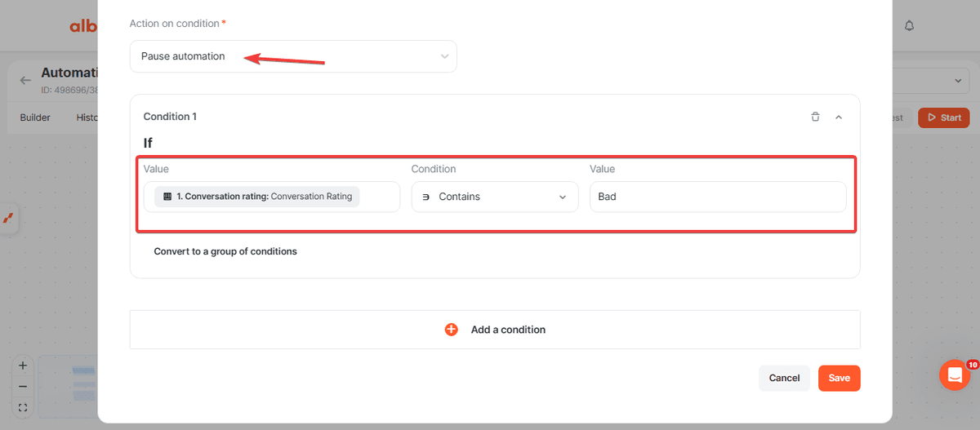
Task: Collapse the Condition 1 panel
Action: click(x=838, y=117)
